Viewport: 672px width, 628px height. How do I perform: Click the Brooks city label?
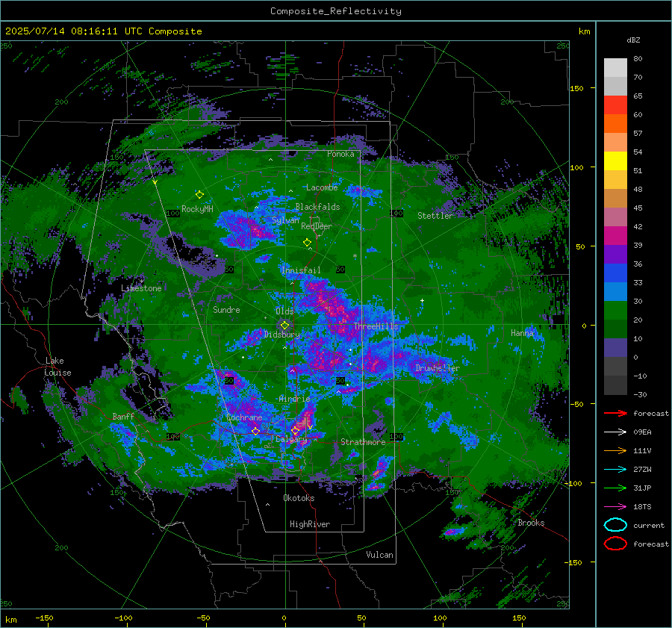(531, 523)
